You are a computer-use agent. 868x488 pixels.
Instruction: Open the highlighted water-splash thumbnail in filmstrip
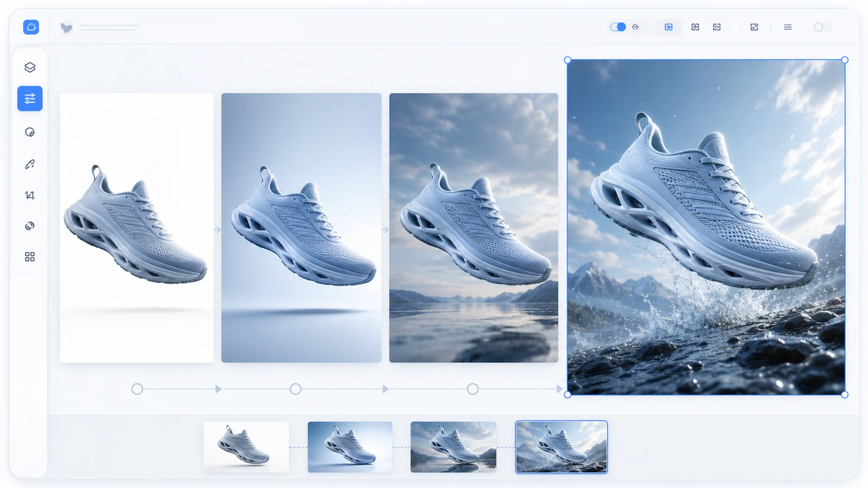click(x=561, y=447)
